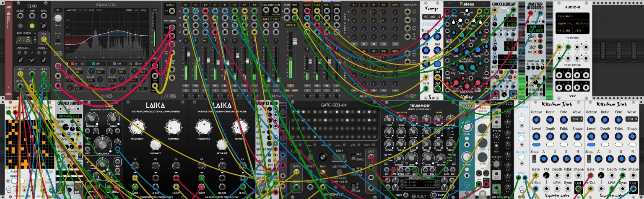Click the yellow-cabled CLK output jack on CLKD
Screen dimensions: 644x199
click(44, 39)
